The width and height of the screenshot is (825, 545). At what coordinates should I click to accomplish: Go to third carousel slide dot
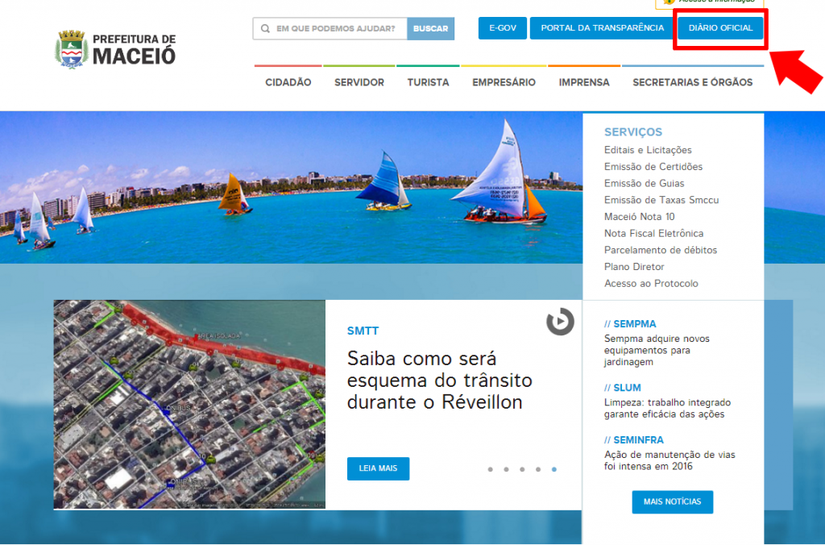pyautogui.click(x=522, y=469)
